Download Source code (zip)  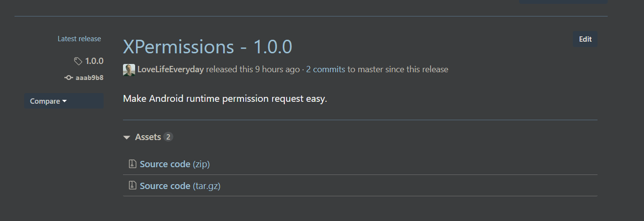point(175,164)
